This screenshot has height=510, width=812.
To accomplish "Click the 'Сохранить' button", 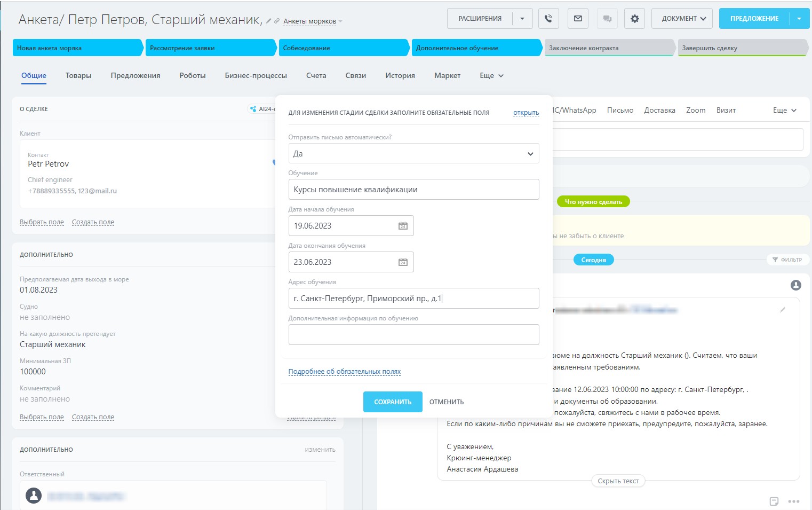I will click(x=392, y=402).
